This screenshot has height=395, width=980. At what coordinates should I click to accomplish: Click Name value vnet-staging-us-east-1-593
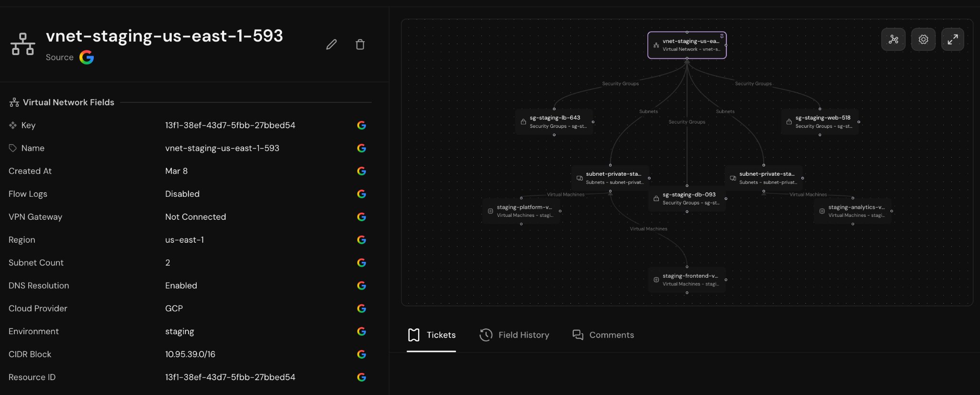click(x=222, y=148)
